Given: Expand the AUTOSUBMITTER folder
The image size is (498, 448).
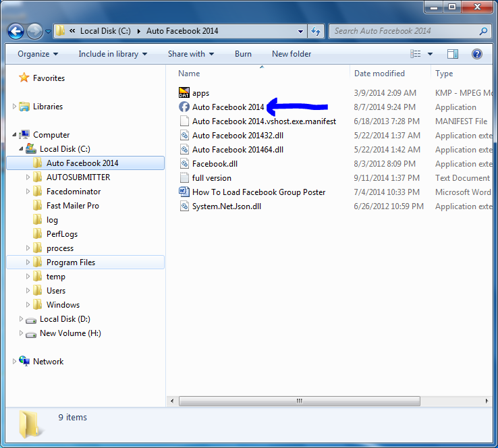Looking at the screenshot, I should coord(28,177).
